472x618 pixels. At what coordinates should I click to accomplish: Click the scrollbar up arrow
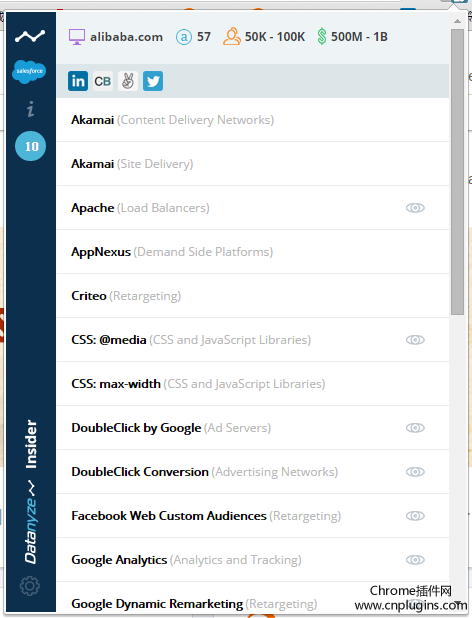click(457, 21)
